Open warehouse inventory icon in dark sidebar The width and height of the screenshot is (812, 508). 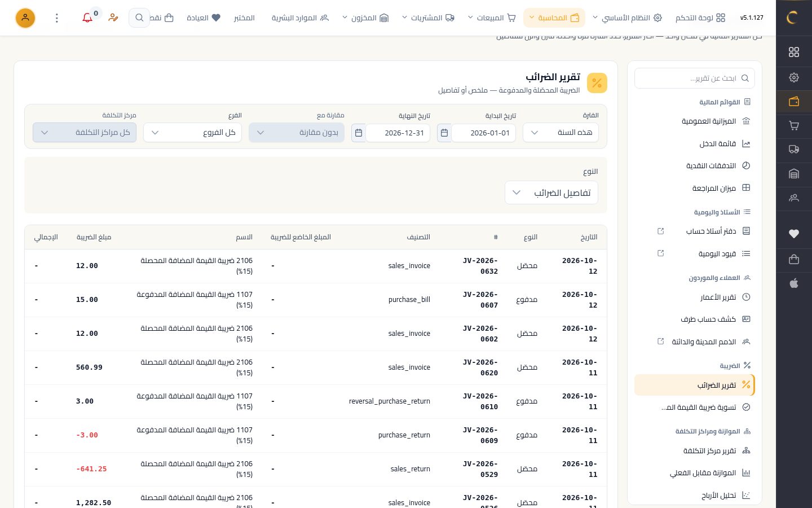(x=794, y=174)
